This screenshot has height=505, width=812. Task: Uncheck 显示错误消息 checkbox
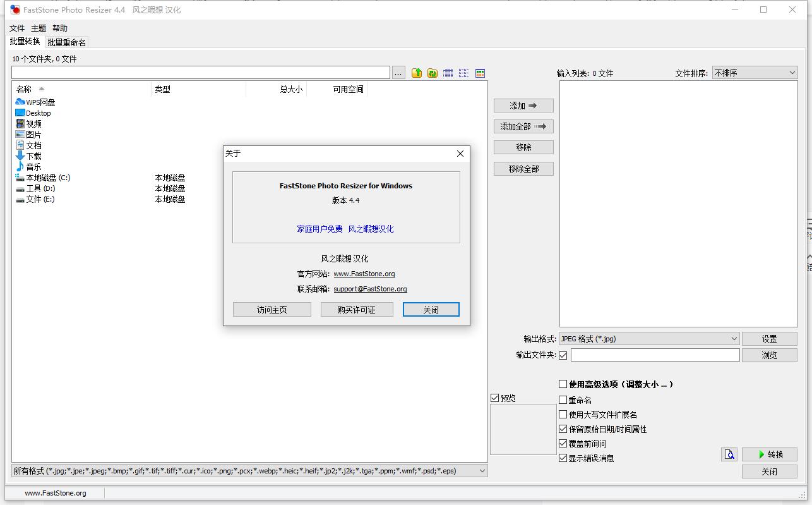563,458
